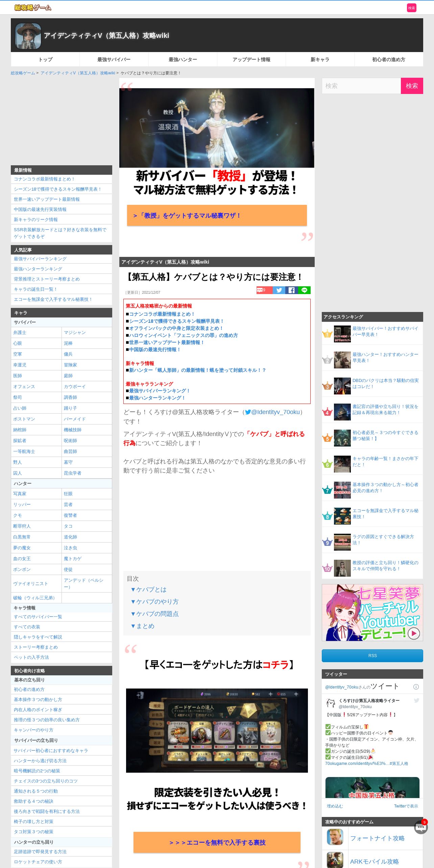Open ロケットチェアの使い方 link
The image size is (434, 868).
(x=38, y=862)
